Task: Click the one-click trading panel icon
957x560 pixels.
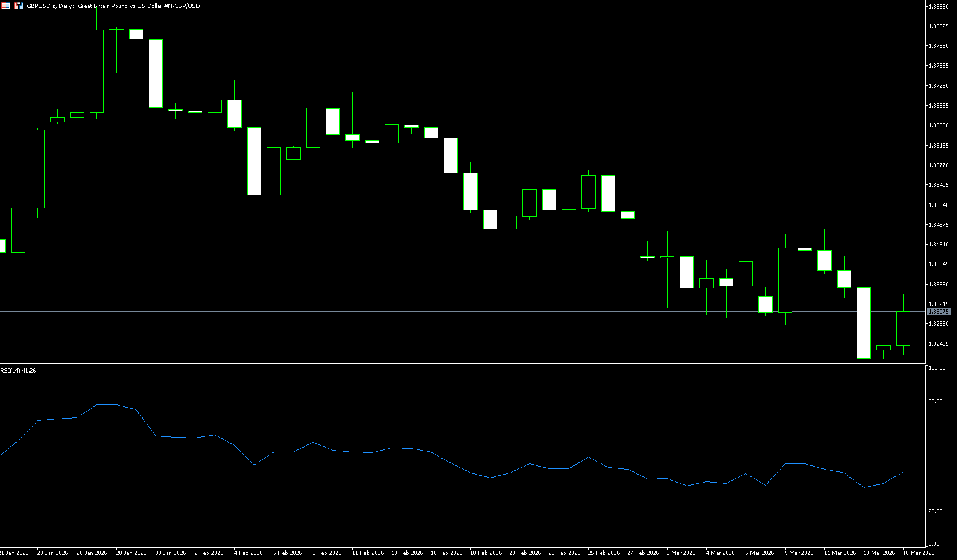Action: [18, 6]
